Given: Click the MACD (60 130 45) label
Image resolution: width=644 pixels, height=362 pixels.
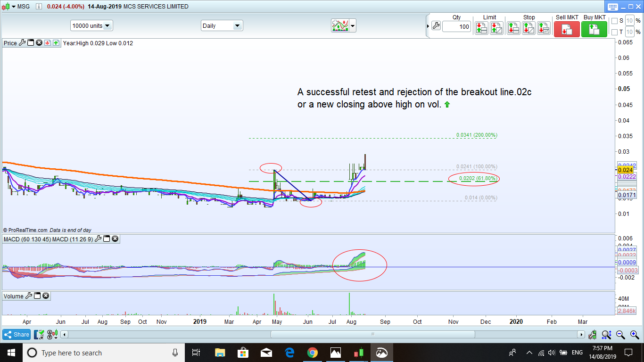Looking at the screenshot, I should 27,239.
